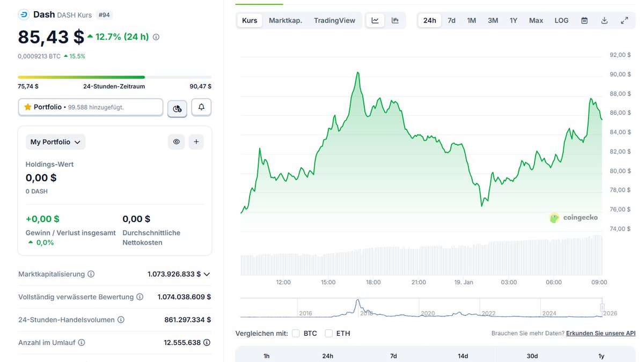Open the My Portfolio dropdown
Viewport: 644px width, 362px height.
point(55,142)
